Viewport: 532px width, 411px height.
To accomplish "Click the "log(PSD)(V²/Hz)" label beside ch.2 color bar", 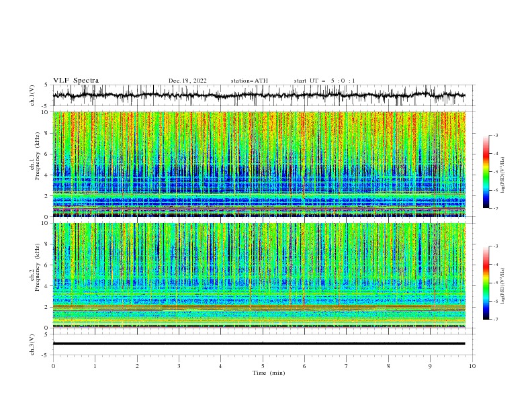I will click(x=503, y=285).
